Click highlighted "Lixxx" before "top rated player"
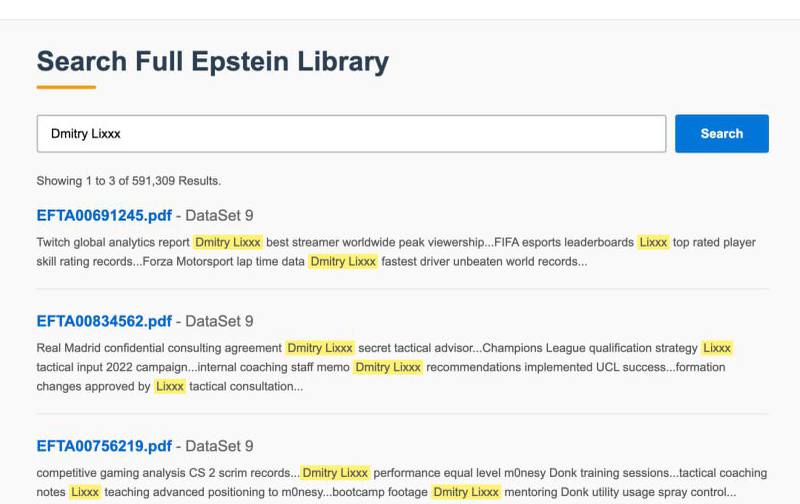Image resolution: width=800 pixels, height=504 pixels. [653, 242]
